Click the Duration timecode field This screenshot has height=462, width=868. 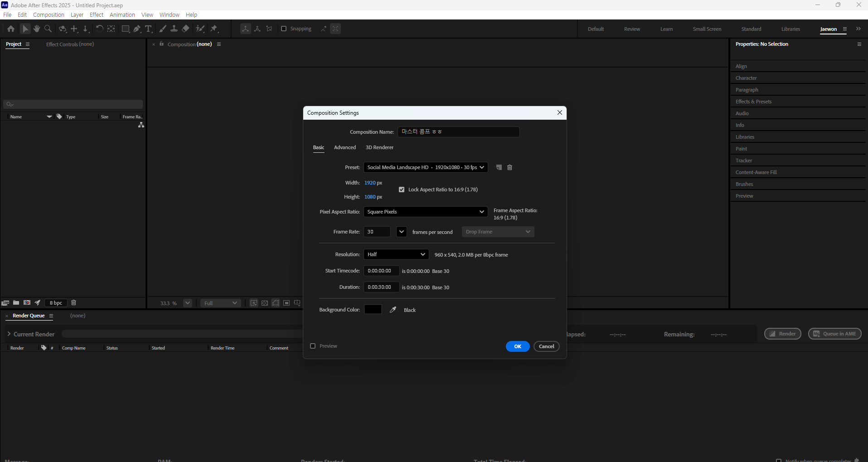coord(381,287)
